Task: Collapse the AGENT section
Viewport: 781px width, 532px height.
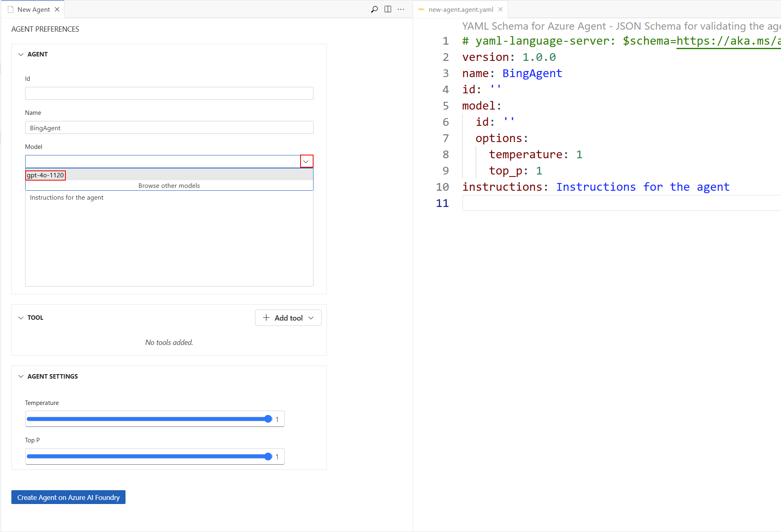Action: tap(21, 54)
